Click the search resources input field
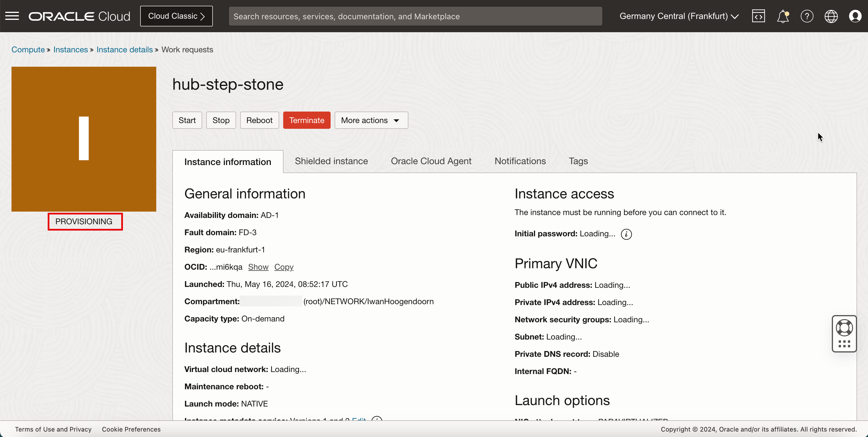The width and height of the screenshot is (868, 437). [415, 16]
